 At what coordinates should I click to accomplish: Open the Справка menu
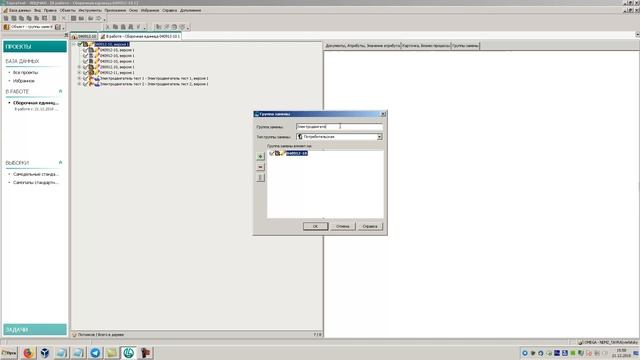coord(169,10)
